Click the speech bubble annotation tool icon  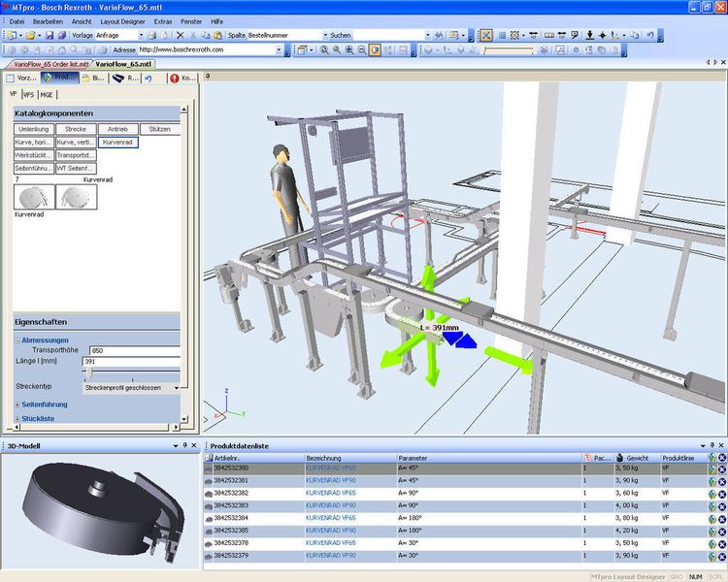coord(575,35)
